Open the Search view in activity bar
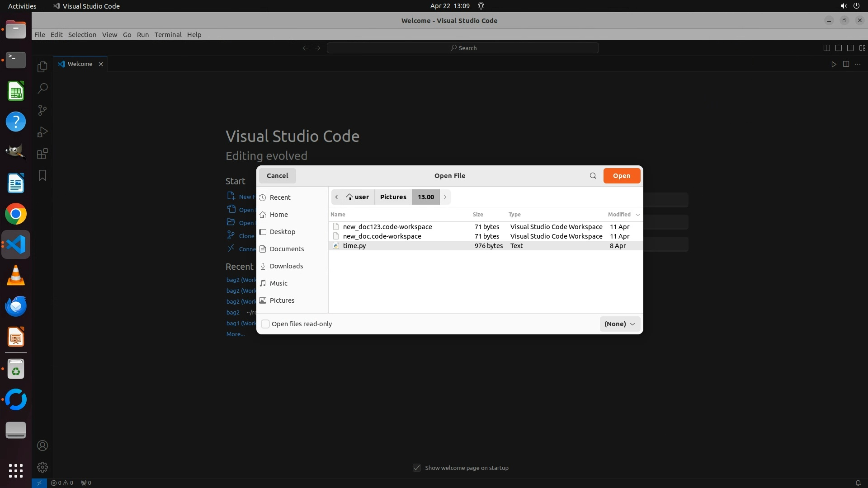Viewport: 868px width, 488px height. pos(42,89)
